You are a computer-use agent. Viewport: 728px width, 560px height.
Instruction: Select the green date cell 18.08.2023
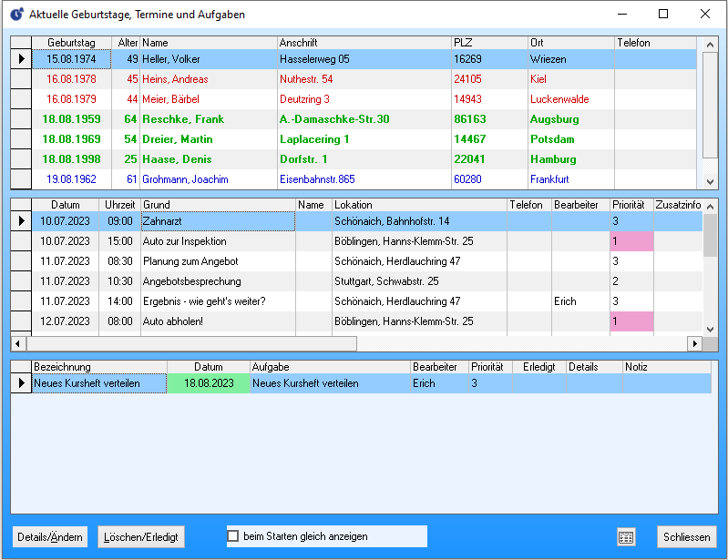click(209, 384)
